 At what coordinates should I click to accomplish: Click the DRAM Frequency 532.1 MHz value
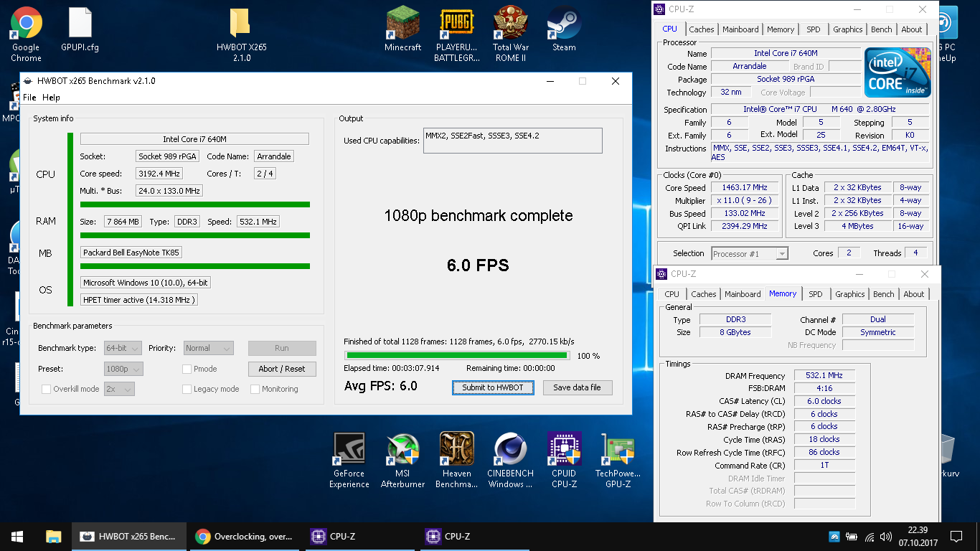(x=824, y=375)
